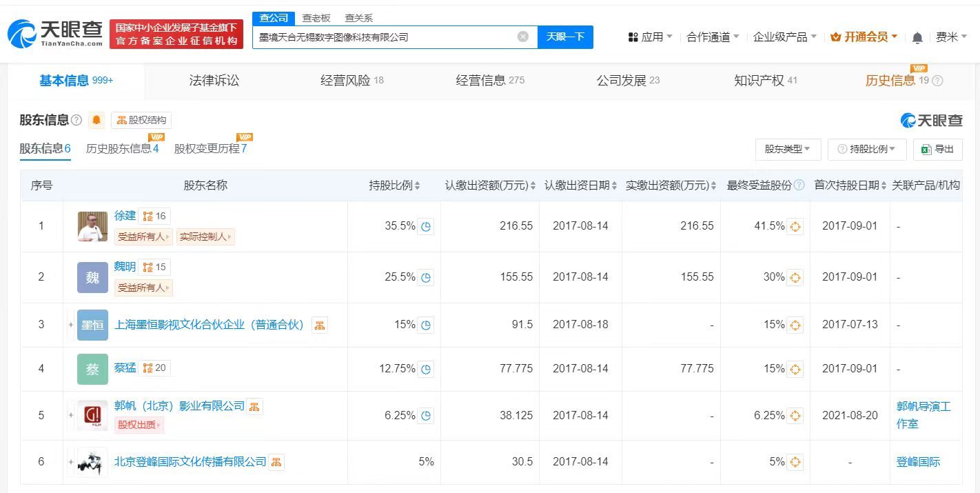Open the 股东类型 filter dropdown
The image size is (980, 493).
coord(787,149)
